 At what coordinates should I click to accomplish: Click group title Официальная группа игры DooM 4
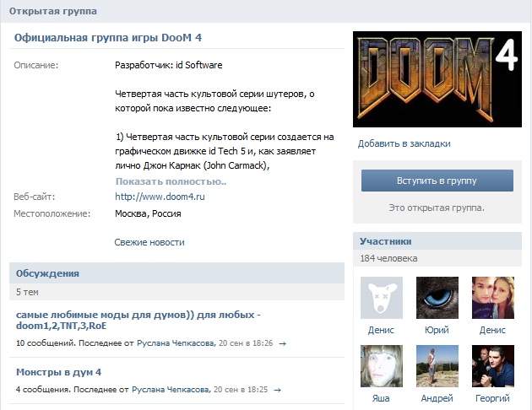click(108, 38)
